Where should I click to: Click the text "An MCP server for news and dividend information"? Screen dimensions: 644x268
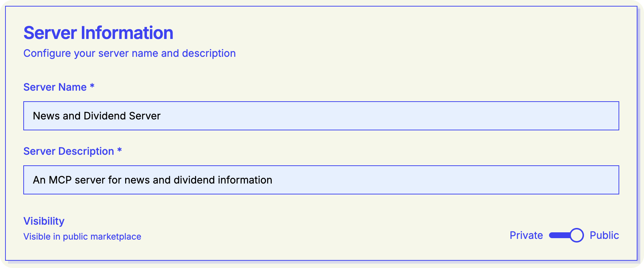click(152, 180)
